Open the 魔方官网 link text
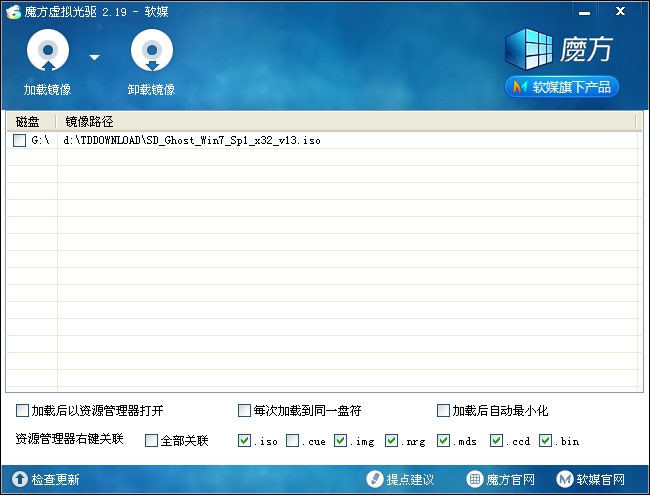The height and width of the screenshot is (496, 650). pyautogui.click(x=511, y=480)
